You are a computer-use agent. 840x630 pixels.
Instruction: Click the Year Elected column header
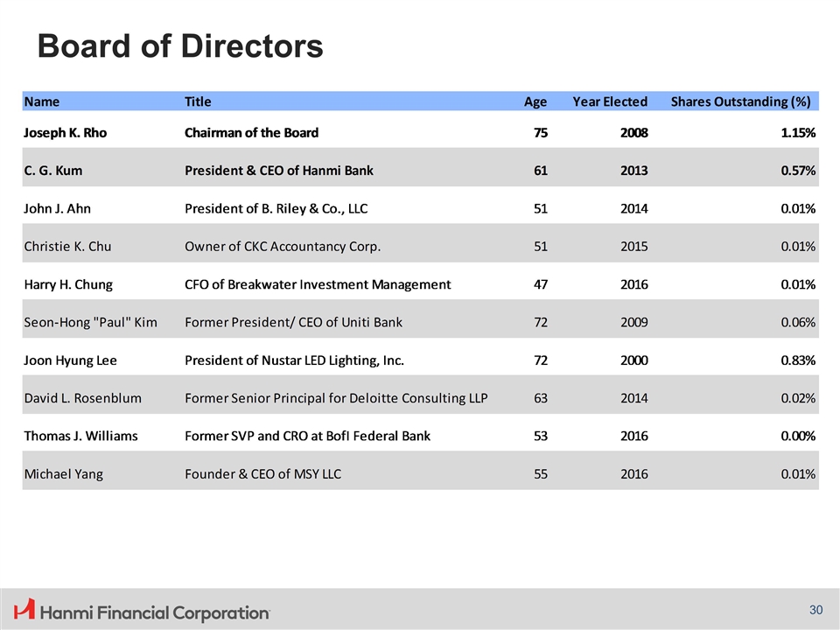pos(610,101)
